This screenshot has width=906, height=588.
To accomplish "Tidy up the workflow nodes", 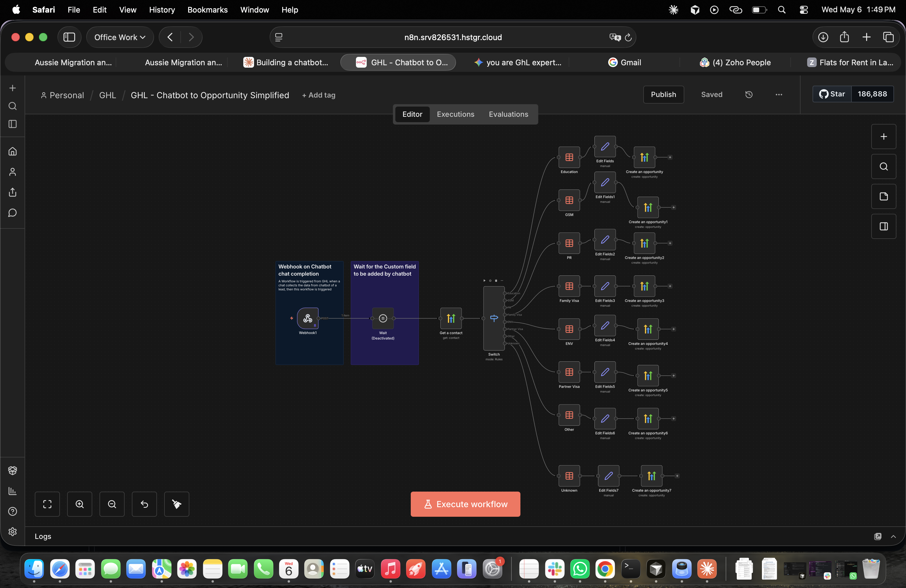I will pos(177,504).
